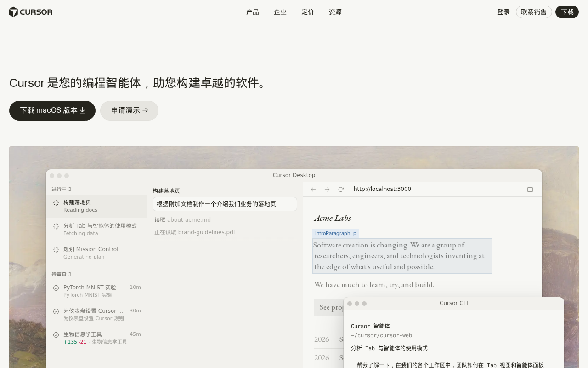Click the 联系销售 button
The width and height of the screenshot is (588, 368).
(534, 12)
